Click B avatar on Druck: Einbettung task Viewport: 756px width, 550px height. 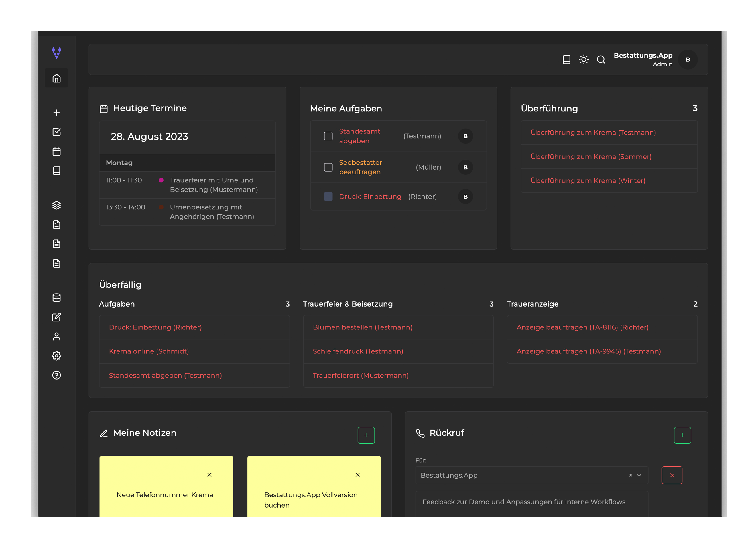[465, 197]
